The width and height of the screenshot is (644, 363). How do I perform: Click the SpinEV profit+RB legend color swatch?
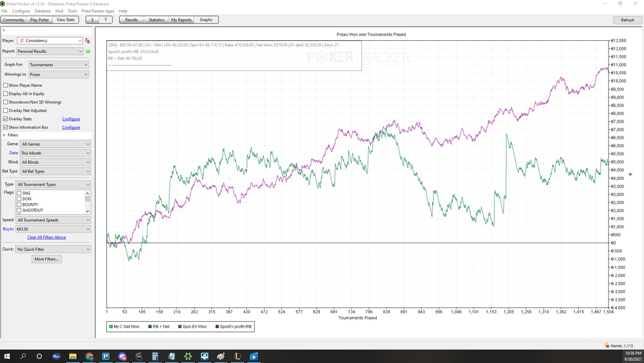tap(217, 326)
